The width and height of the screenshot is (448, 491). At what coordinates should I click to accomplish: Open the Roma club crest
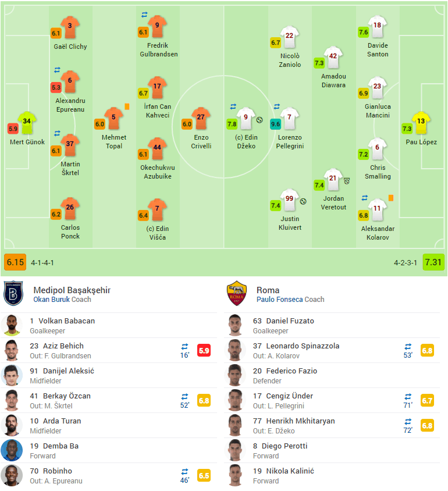(x=237, y=293)
